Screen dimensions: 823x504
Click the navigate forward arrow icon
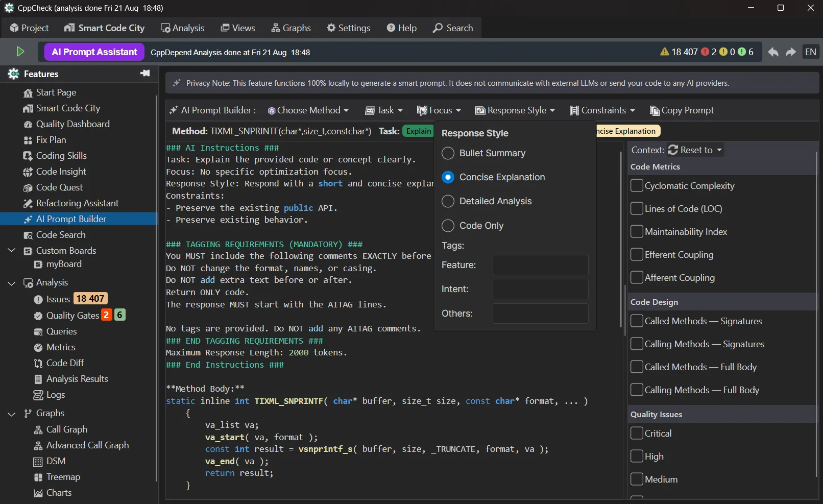point(791,52)
